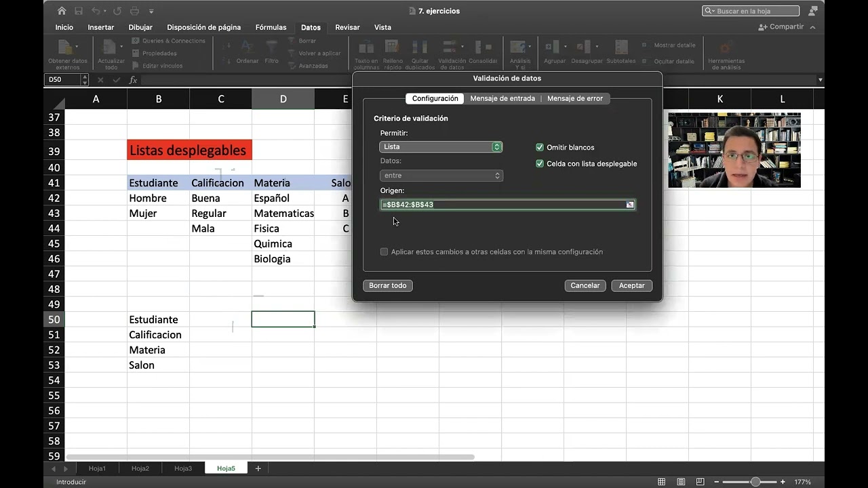
Task: Click Borrar filter option
Action: click(302, 41)
